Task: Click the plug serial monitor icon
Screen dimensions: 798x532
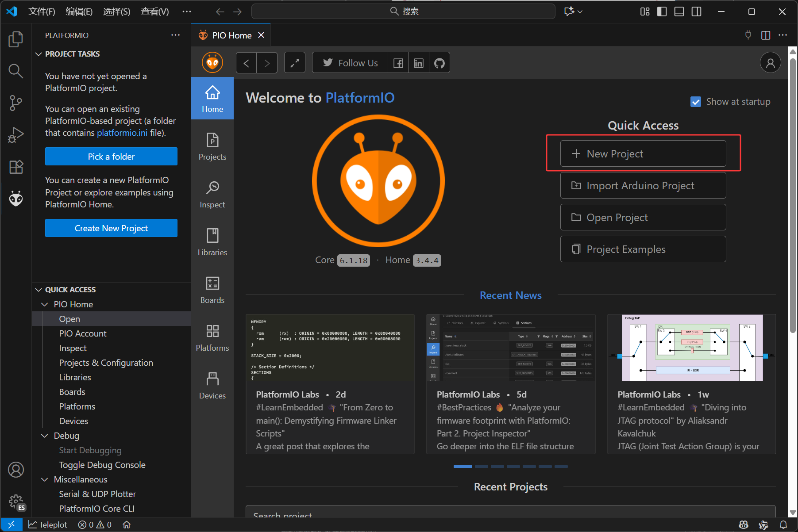Action: pos(748,35)
